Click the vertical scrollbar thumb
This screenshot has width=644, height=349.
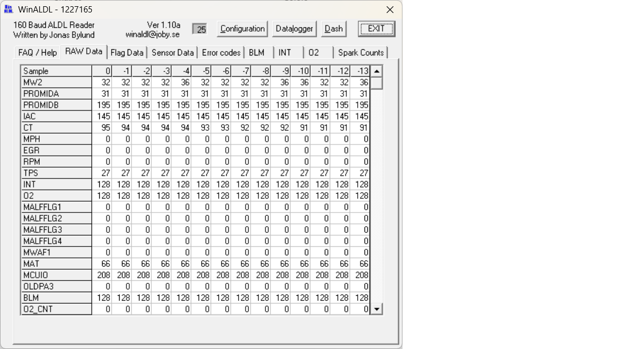point(376,83)
